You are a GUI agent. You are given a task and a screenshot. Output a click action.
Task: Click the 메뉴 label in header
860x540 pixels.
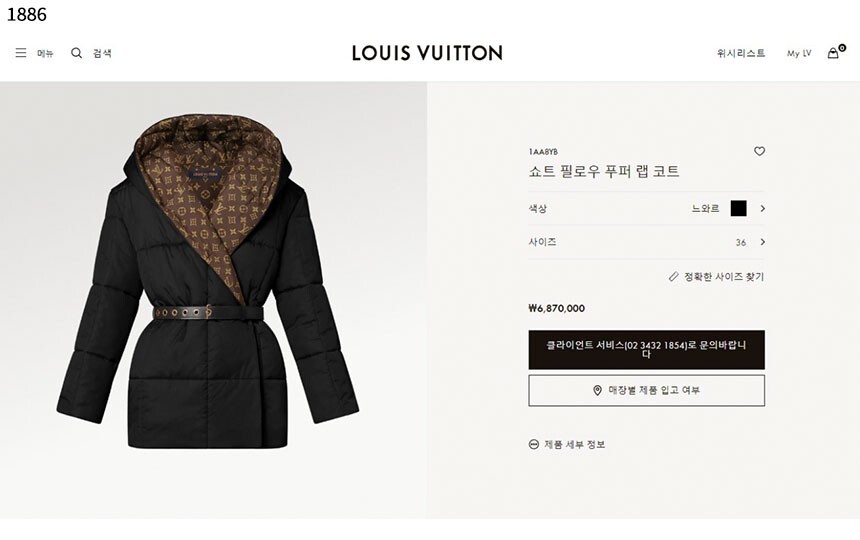pos(46,53)
